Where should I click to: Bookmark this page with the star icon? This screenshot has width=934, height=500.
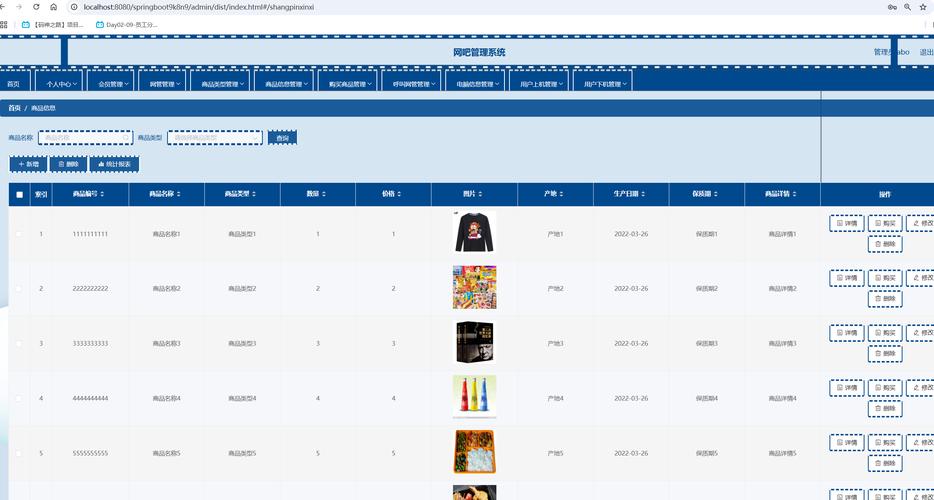(x=925, y=7)
